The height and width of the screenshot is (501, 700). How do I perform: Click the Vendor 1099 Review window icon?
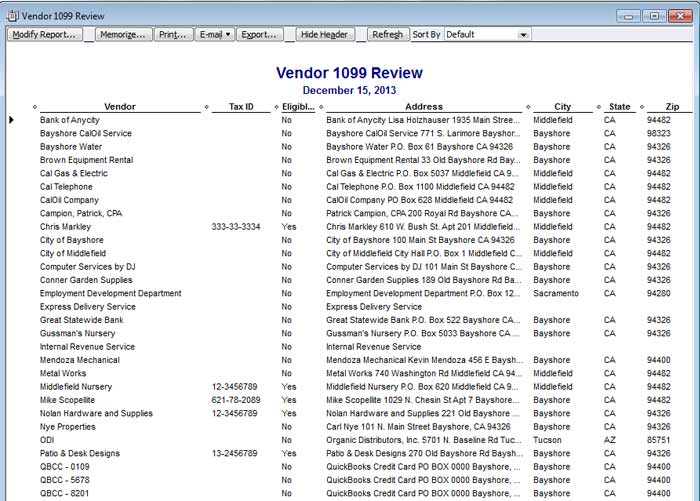(12, 16)
